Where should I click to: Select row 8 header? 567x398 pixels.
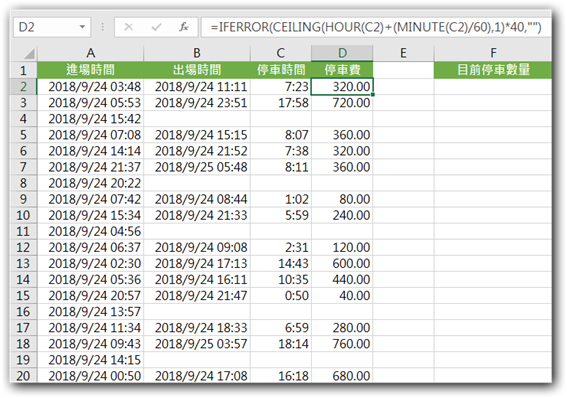pos(23,183)
